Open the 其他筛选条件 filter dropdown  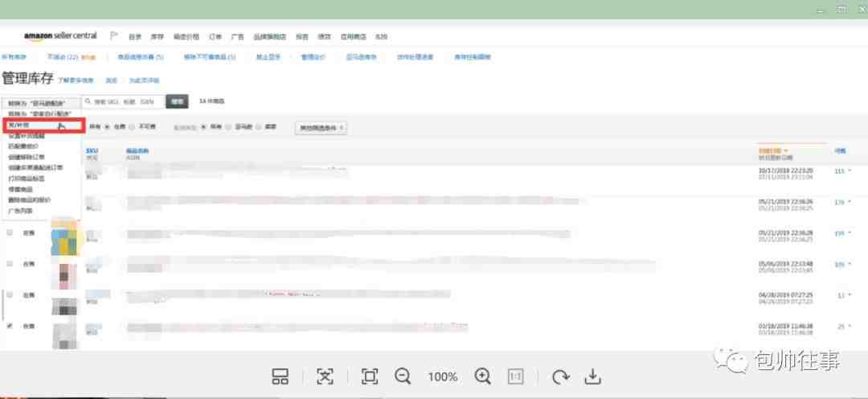coord(321,127)
